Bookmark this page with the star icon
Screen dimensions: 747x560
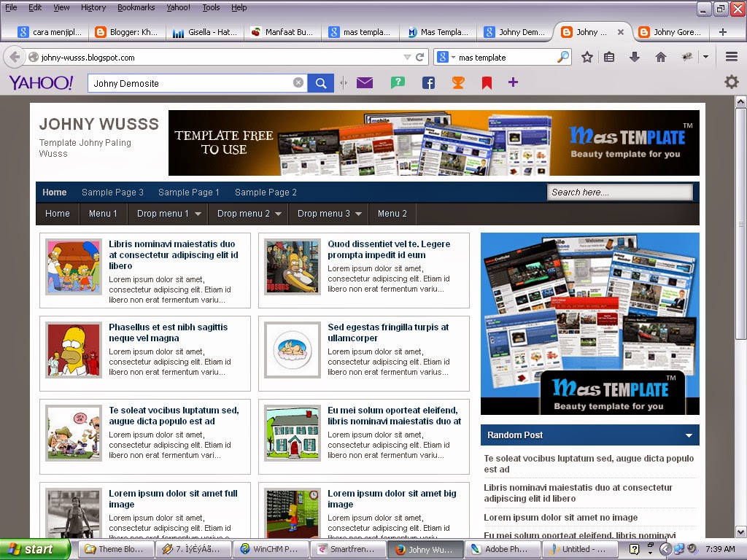pyautogui.click(x=587, y=57)
